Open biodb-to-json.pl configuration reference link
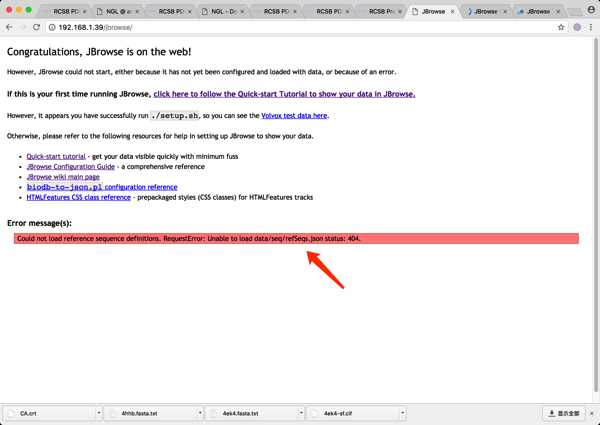The image size is (600, 425). click(x=102, y=187)
